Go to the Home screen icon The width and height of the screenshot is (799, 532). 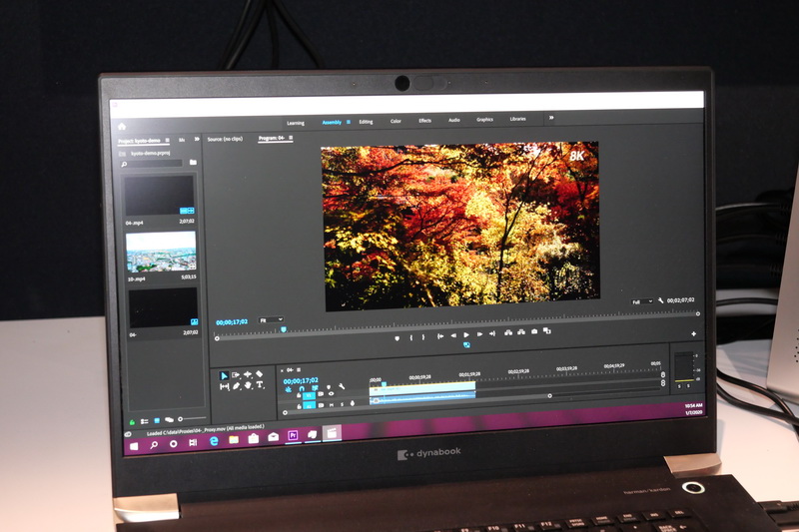coord(121,126)
